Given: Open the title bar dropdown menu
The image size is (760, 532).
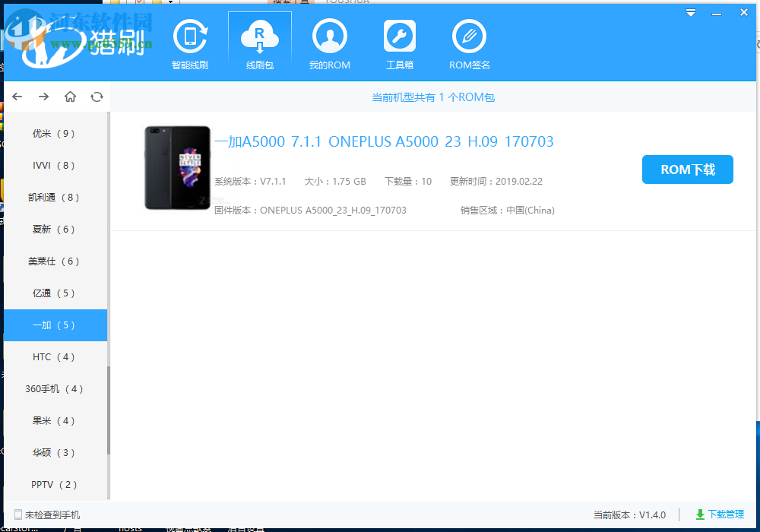Looking at the screenshot, I should 691,13.
